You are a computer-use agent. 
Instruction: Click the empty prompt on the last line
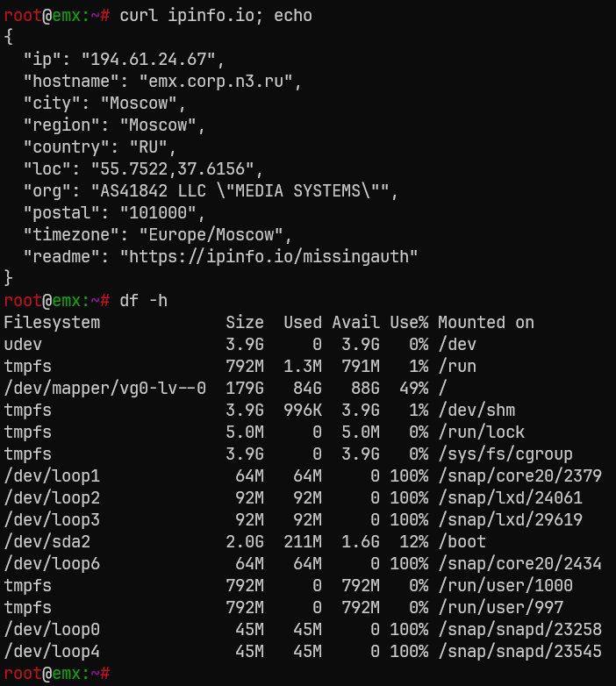coord(123,673)
